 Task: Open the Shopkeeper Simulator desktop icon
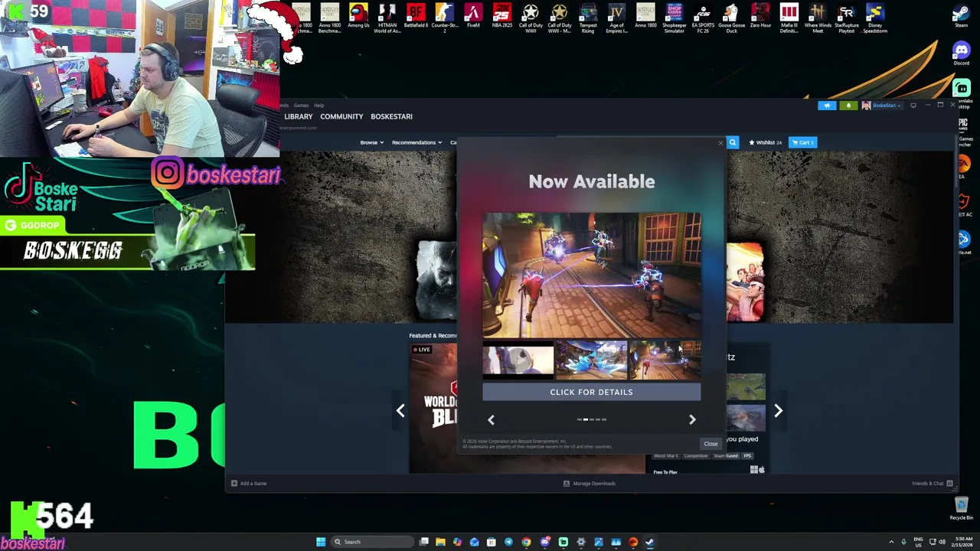pos(675,18)
